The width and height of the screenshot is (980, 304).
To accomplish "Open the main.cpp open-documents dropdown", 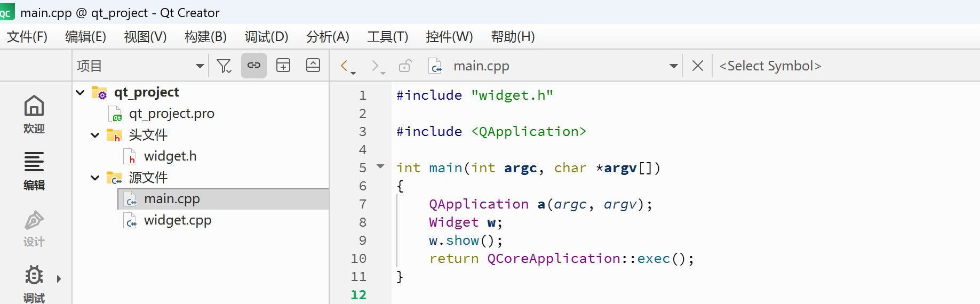I will (x=673, y=66).
